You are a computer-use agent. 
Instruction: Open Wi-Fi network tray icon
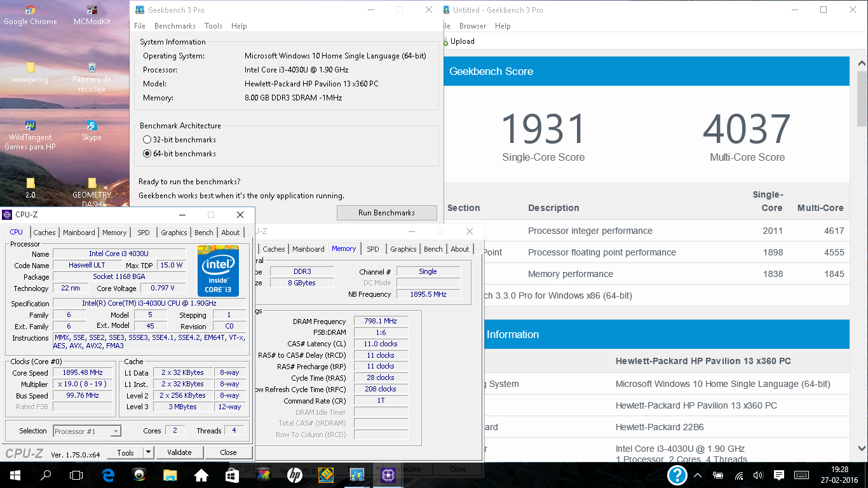738,475
